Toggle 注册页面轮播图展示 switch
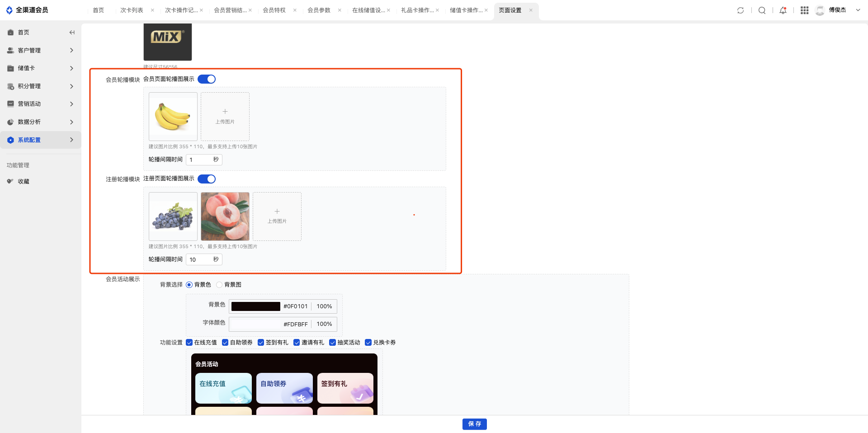Image resolution: width=868 pixels, height=433 pixels. click(x=207, y=179)
